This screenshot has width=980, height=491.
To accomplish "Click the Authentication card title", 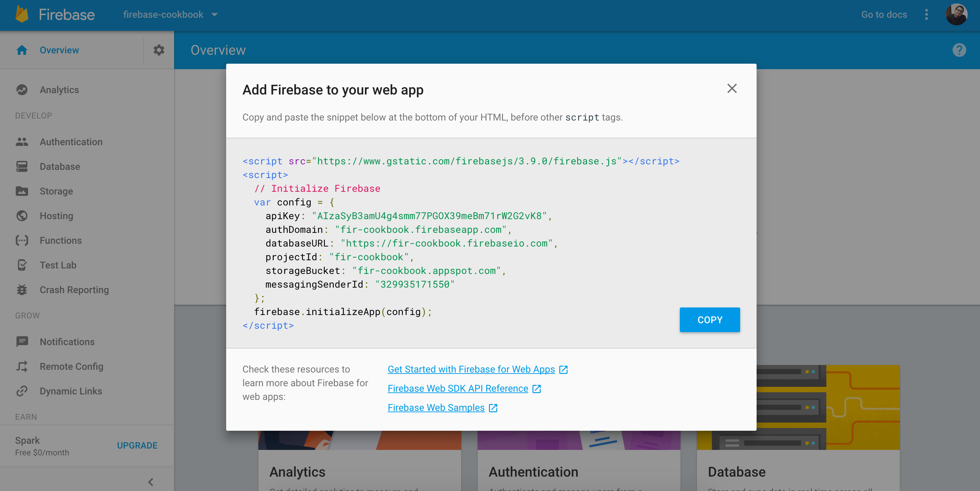I will coord(534,471).
